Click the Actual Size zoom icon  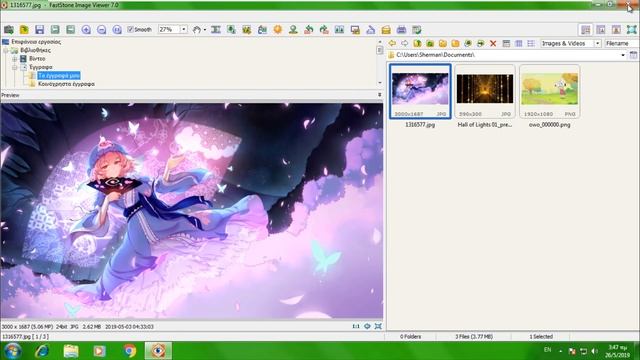(117, 30)
